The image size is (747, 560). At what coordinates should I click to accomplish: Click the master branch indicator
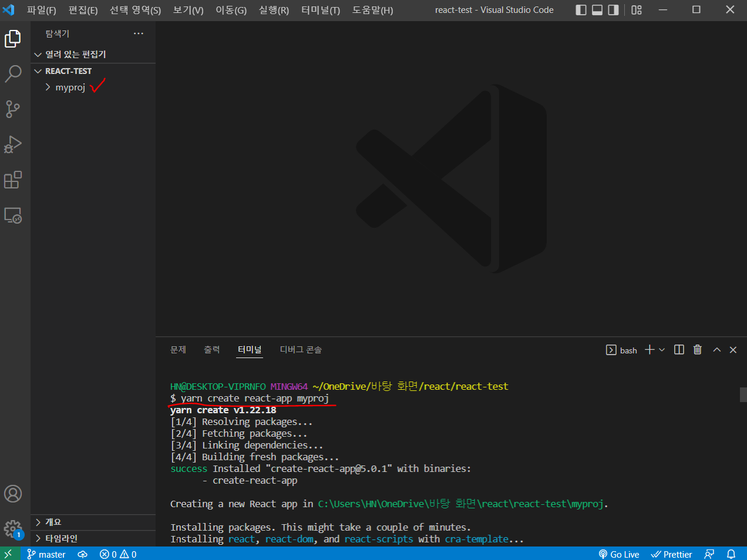pyautogui.click(x=46, y=554)
